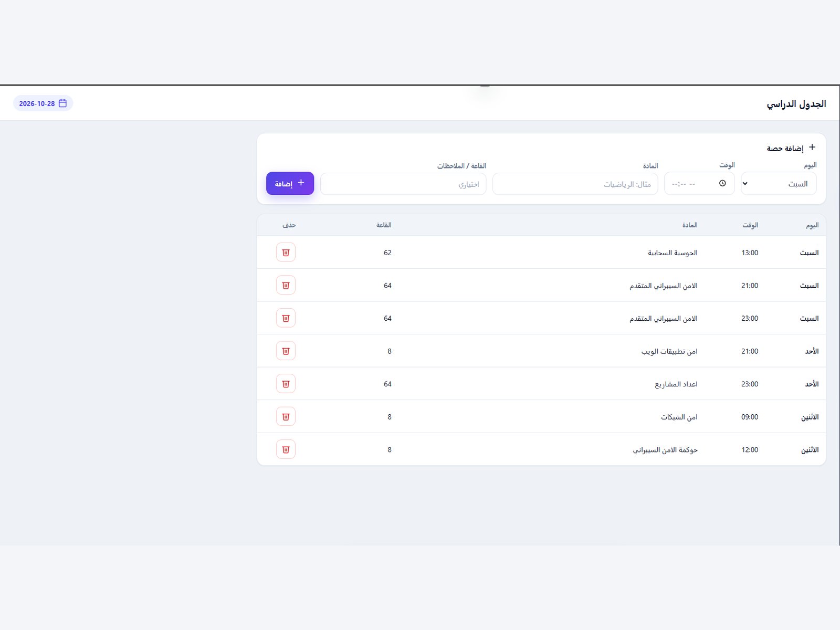The width and height of the screenshot is (840, 630).
Task: Delete the السبت 13:00 الحوسبة السحابية row
Action: (x=286, y=253)
